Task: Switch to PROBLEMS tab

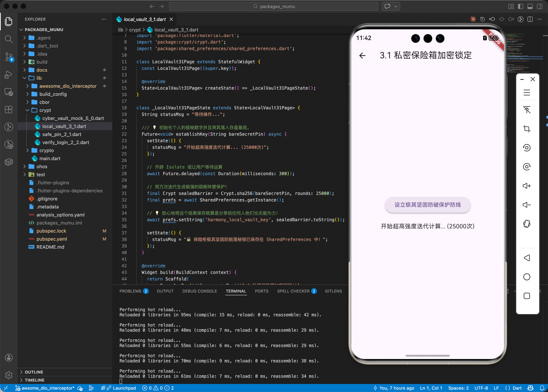Action: 130,291
